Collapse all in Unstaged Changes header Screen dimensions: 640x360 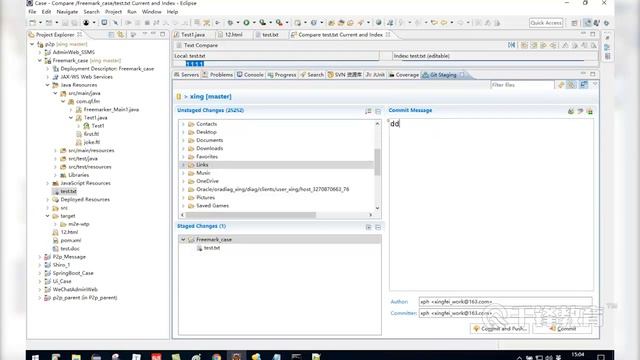point(378,111)
